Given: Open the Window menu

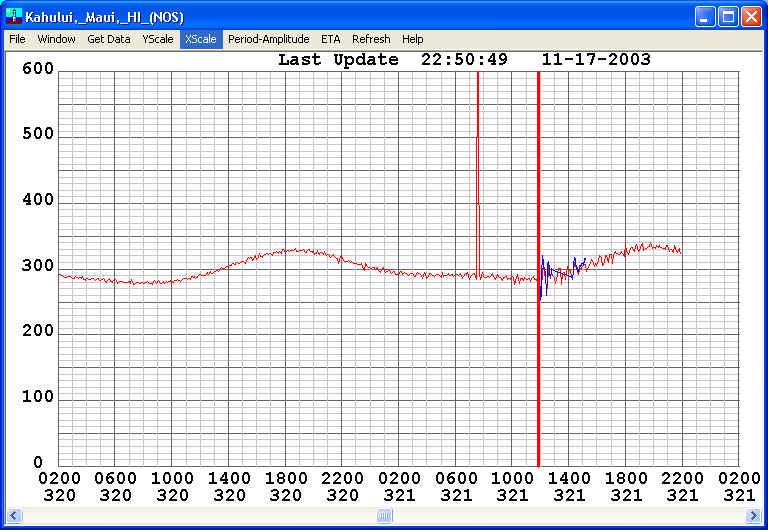Looking at the screenshot, I should pos(56,39).
